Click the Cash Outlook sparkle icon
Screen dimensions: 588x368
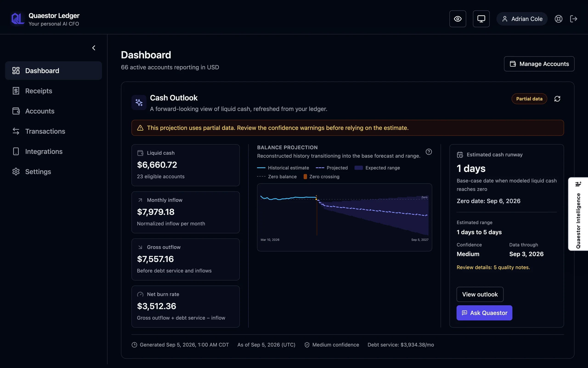tap(139, 103)
